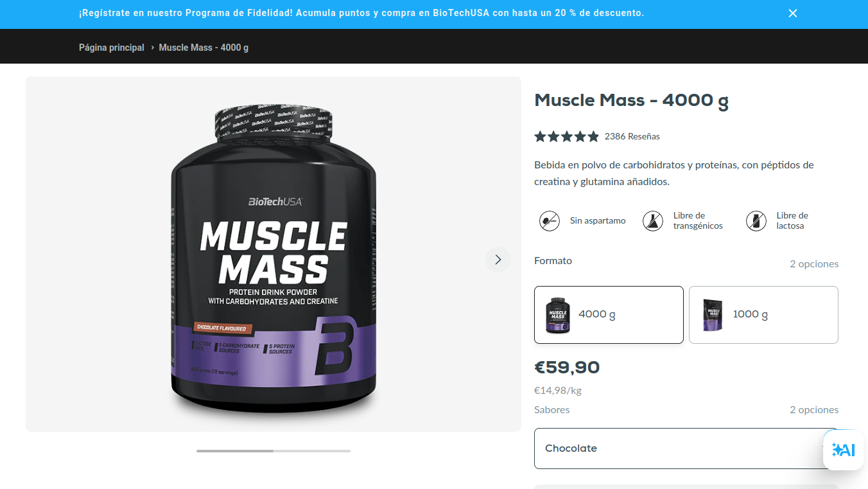Click the five-star rating icons
868x489 pixels.
(566, 136)
